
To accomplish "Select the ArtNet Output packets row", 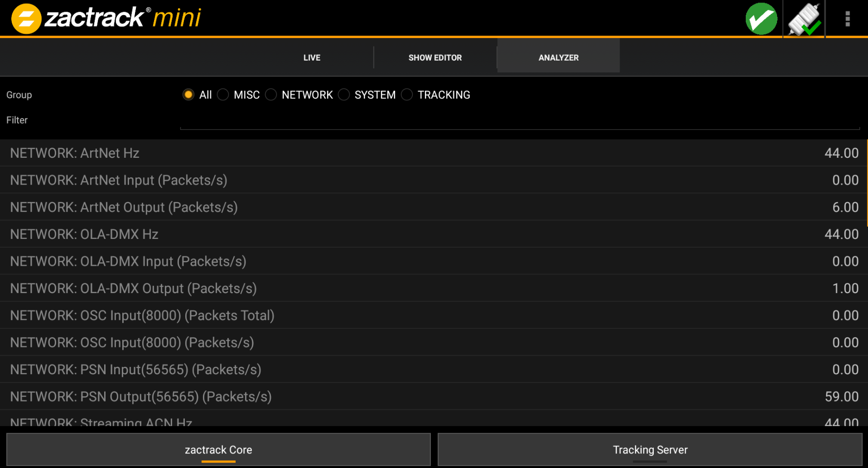I will pos(434,207).
